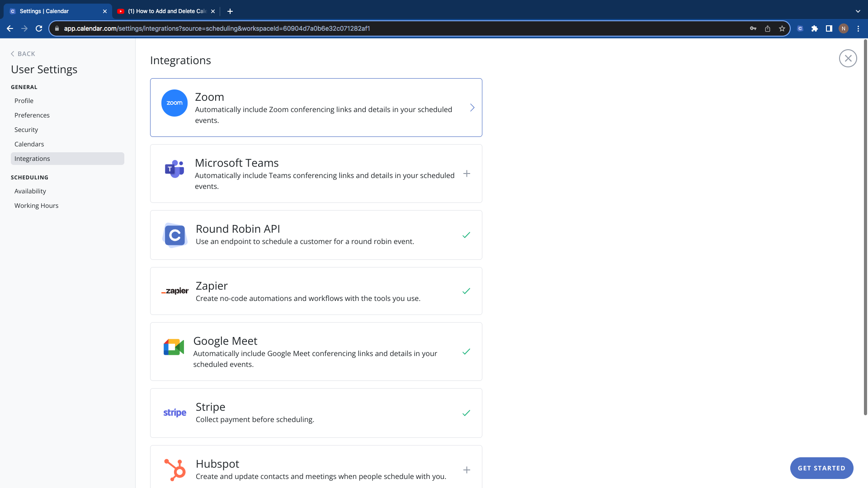Viewport: 868px width, 488px height.
Task: Toggle the Google Meet enabled checkmark
Action: coord(467,352)
